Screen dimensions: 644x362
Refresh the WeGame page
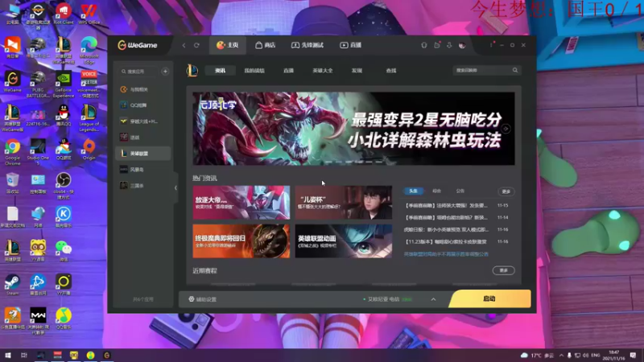[196, 45]
